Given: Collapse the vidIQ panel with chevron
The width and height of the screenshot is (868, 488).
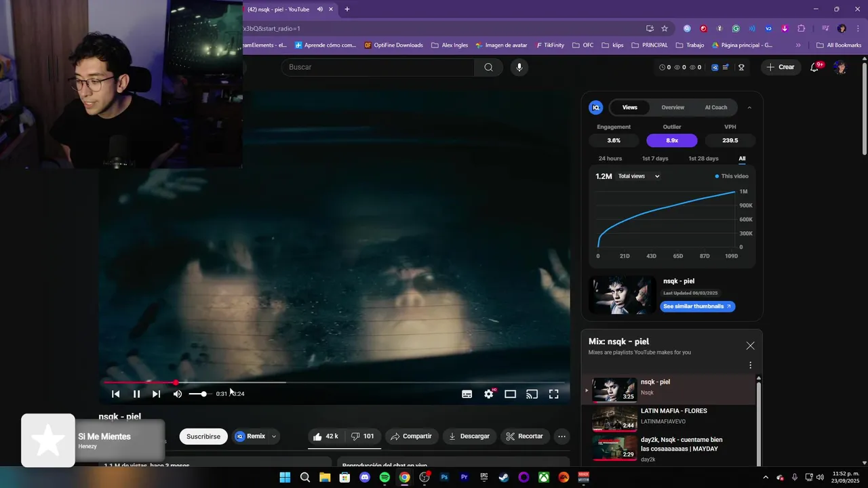Looking at the screenshot, I should (749, 107).
